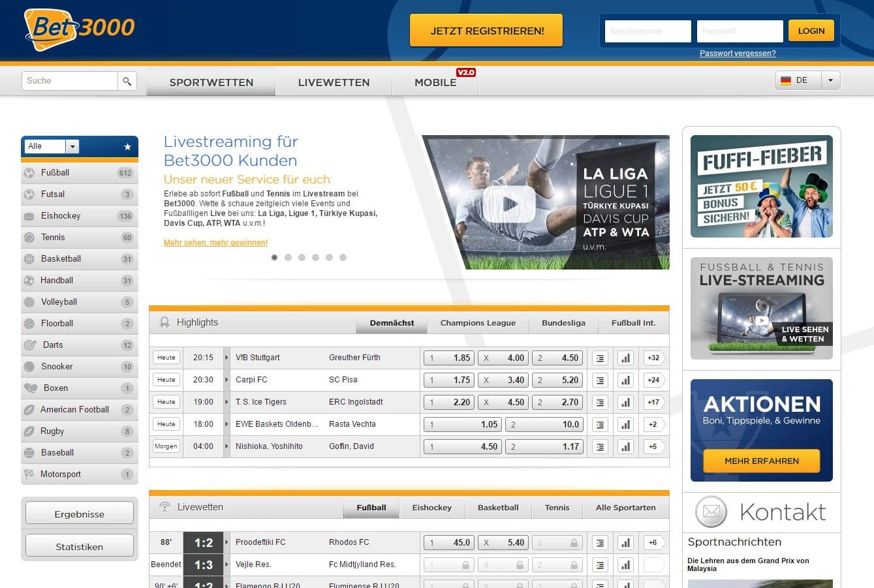Viewport: 874px width, 588px height.
Task: Expand VfB Stuttgart match arrow
Action: coord(226,358)
